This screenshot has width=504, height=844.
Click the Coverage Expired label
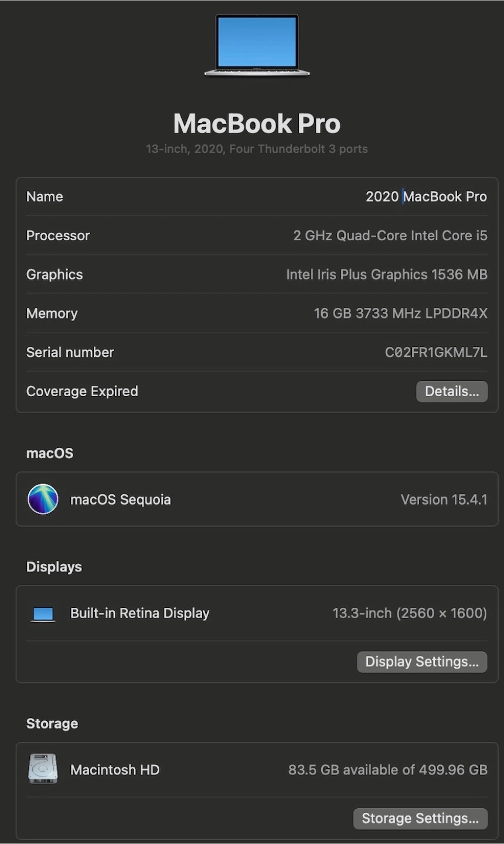pyautogui.click(x=82, y=392)
